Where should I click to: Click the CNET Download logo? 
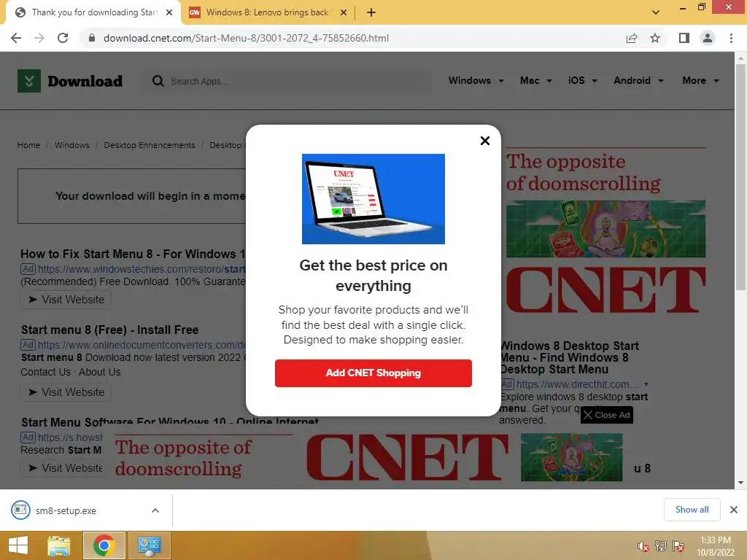click(70, 81)
